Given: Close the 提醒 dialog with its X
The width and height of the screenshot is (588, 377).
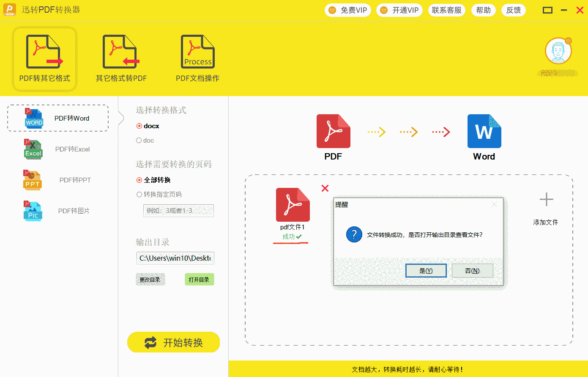Looking at the screenshot, I should (x=494, y=204).
